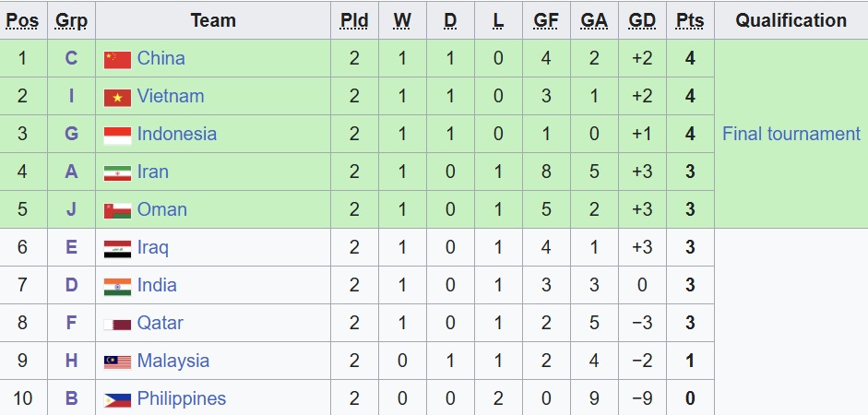Open the Group I link
The width and height of the screenshot is (868, 415).
[x=71, y=96]
